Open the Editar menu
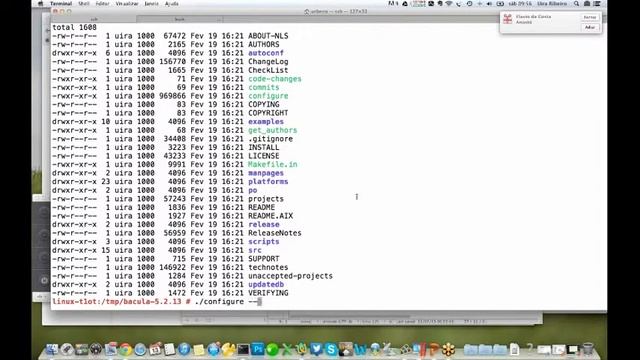This screenshot has width=640, height=360. click(x=102, y=4)
